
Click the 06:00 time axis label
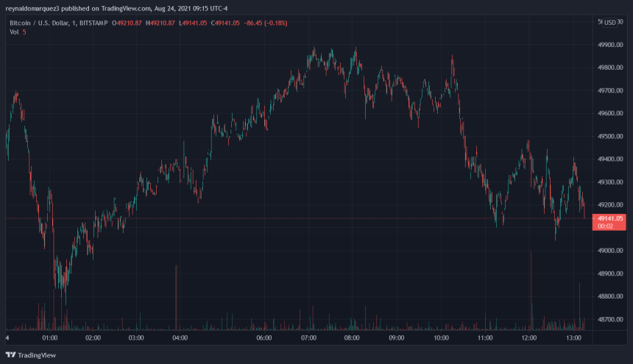[264, 338]
